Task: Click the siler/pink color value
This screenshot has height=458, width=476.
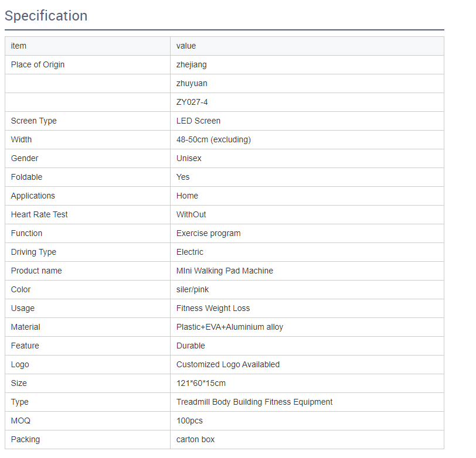Action: [x=192, y=289]
